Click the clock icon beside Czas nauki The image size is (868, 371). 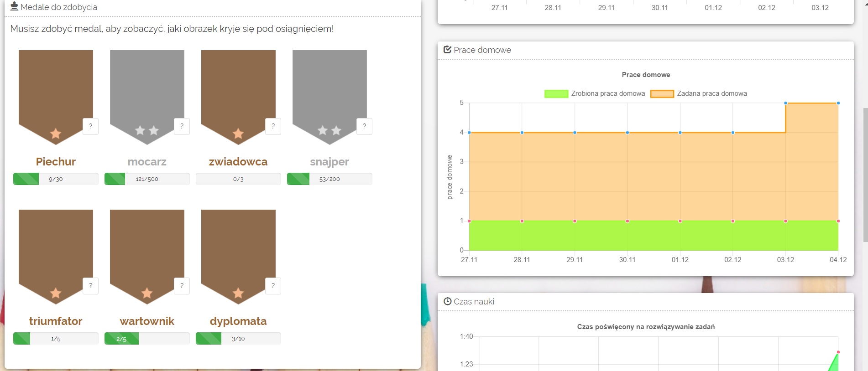pos(447,301)
